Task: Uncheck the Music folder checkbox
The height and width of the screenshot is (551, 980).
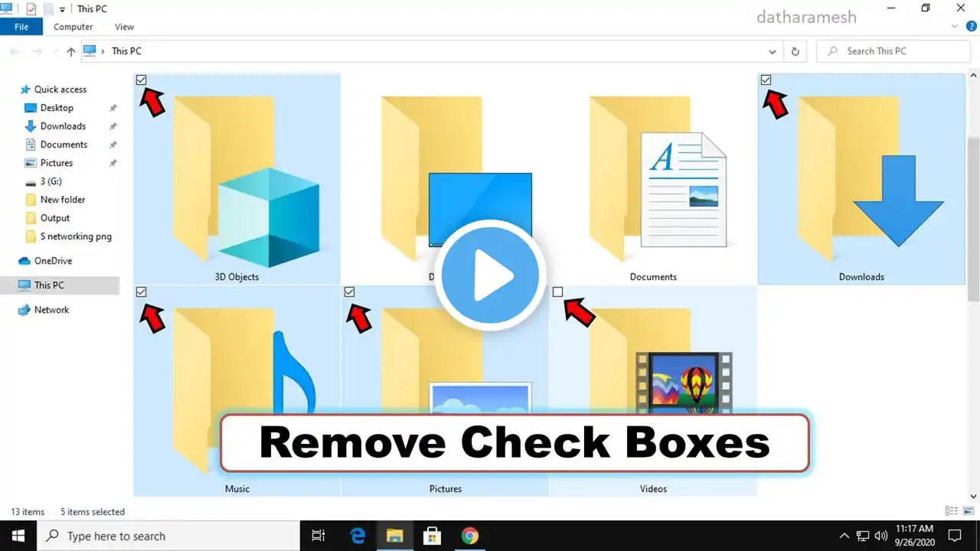Action: pyautogui.click(x=141, y=292)
